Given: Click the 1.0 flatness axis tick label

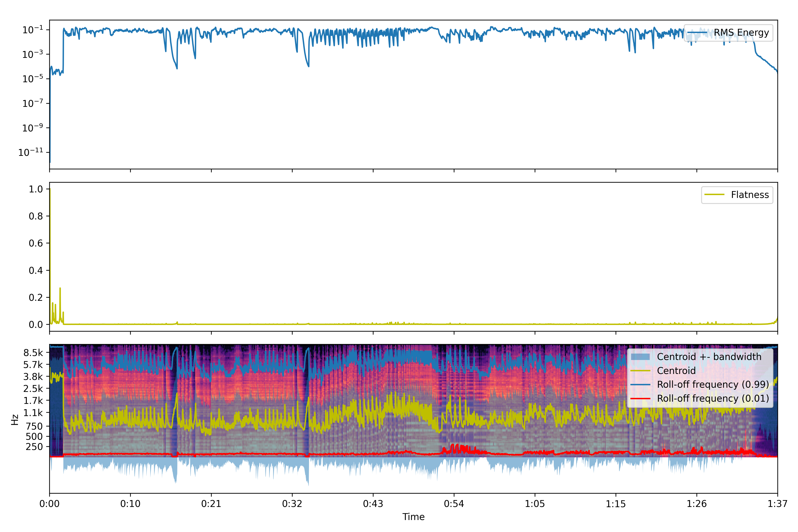Looking at the screenshot, I should 36,189.
